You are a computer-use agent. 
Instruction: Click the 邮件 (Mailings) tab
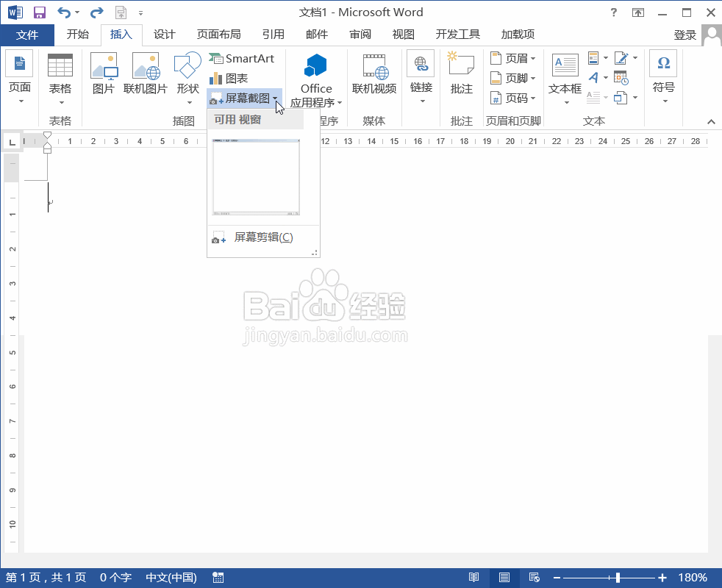[x=317, y=35]
